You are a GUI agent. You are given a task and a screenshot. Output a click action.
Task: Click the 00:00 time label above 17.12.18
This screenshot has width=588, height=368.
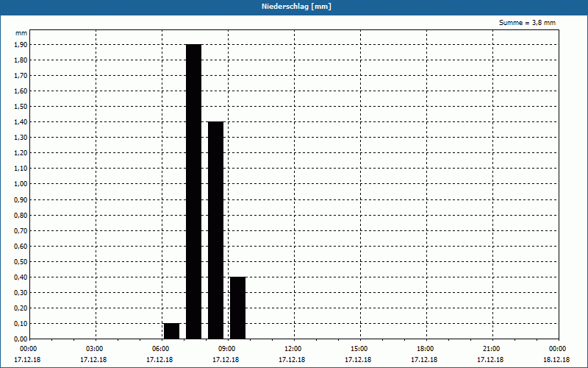point(28,349)
